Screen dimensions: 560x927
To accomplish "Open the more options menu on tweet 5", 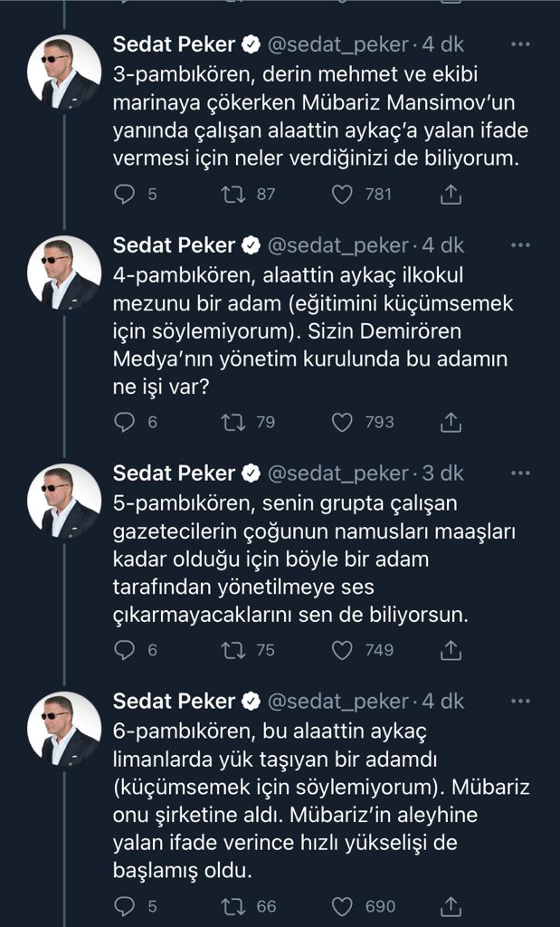I will 520,473.
